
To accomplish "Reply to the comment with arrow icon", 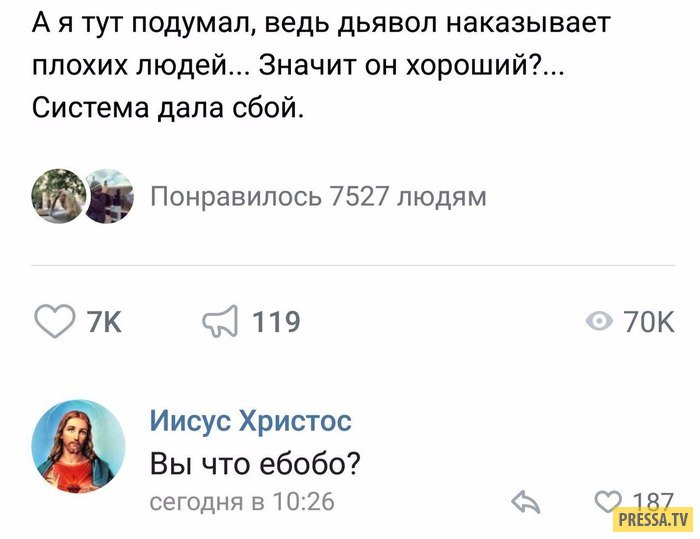I will pyautogui.click(x=526, y=501).
